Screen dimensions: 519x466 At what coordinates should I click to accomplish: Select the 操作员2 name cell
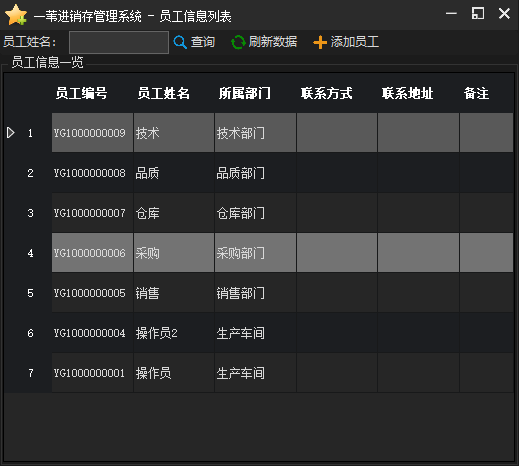click(x=174, y=333)
